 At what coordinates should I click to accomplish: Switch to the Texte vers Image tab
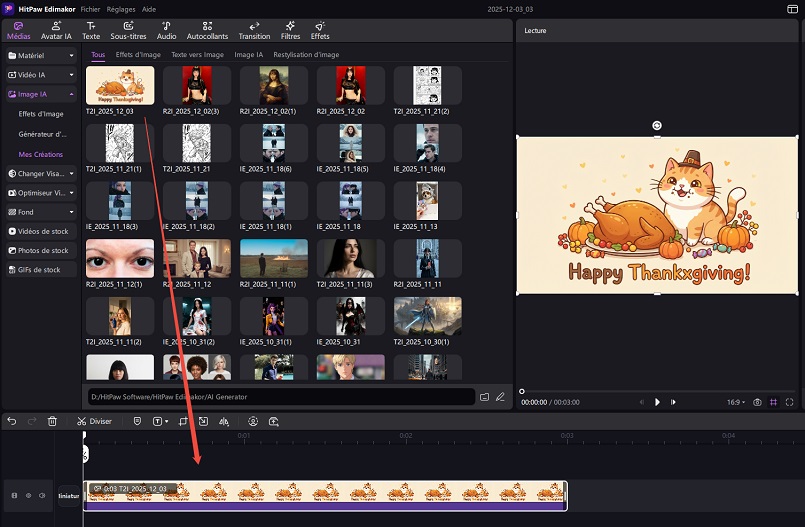click(197, 55)
